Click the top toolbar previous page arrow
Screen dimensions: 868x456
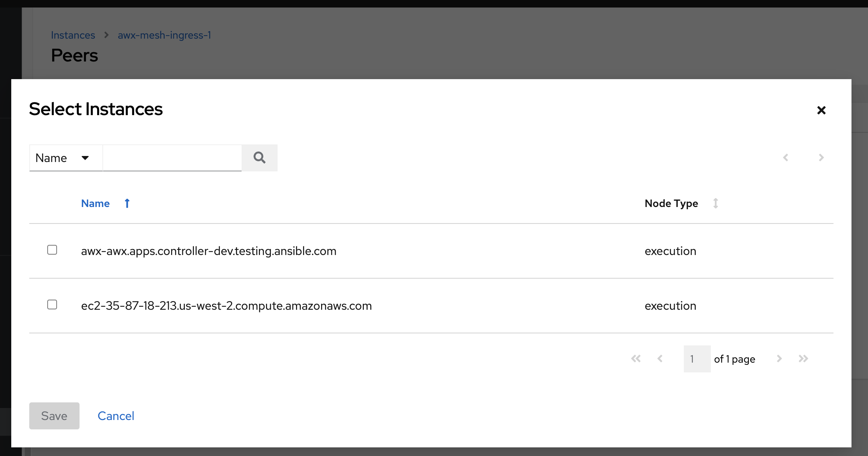(785, 157)
